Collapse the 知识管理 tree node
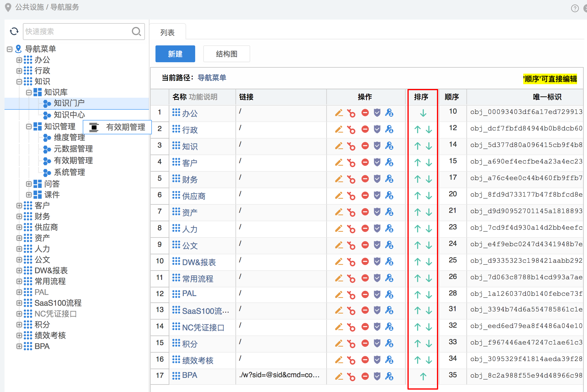Viewport: 587px width, 392px height. [x=29, y=127]
